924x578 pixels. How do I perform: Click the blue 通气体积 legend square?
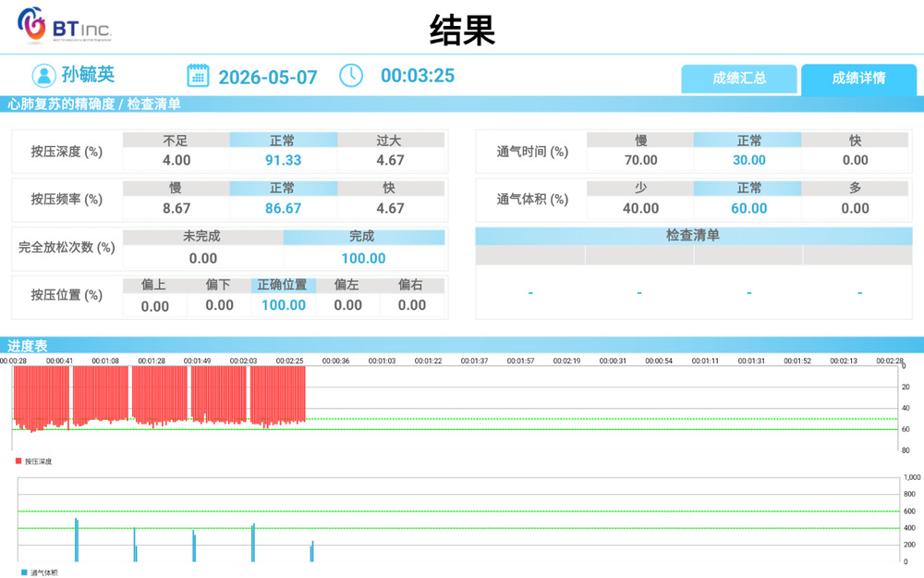[24, 572]
